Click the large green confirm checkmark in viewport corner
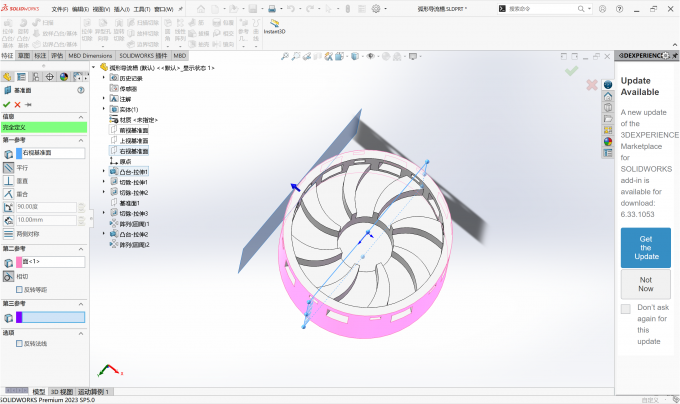This screenshot has width=680, height=404. pos(572,71)
